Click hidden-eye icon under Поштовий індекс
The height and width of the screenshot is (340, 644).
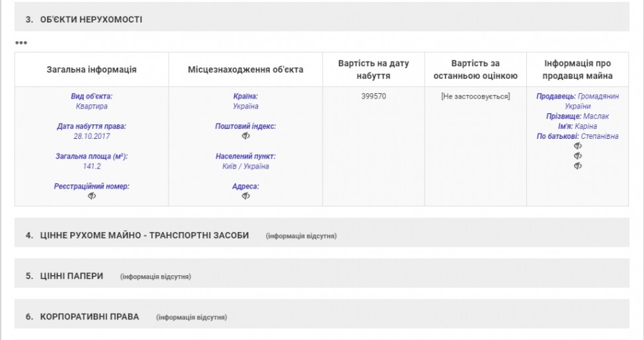tap(245, 136)
